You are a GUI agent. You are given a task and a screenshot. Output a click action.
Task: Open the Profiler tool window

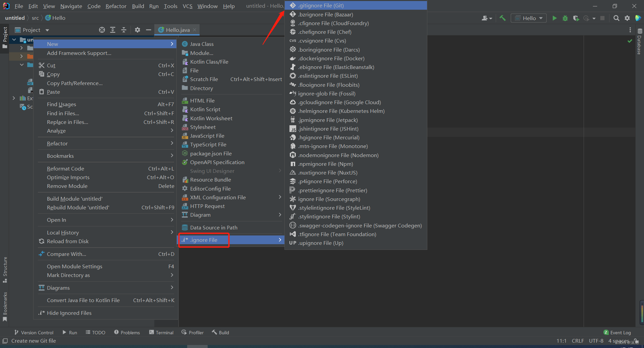193,332
